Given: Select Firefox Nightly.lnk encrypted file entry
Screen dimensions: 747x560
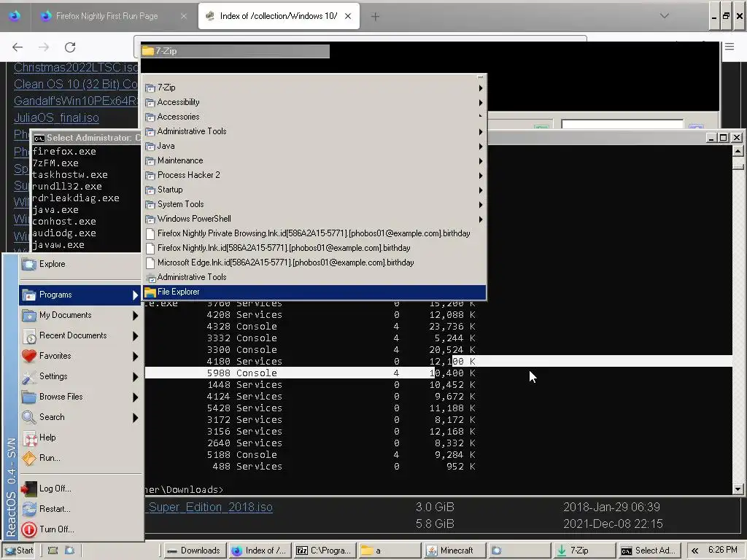Looking at the screenshot, I should 314,248.
